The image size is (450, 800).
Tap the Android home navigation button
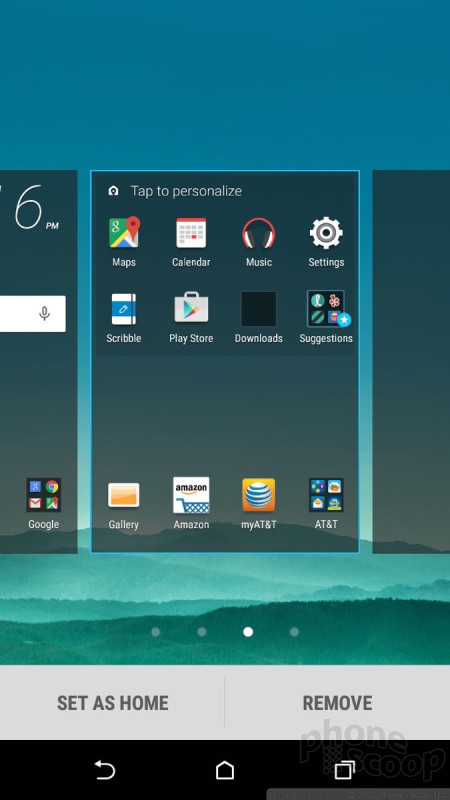click(x=225, y=770)
